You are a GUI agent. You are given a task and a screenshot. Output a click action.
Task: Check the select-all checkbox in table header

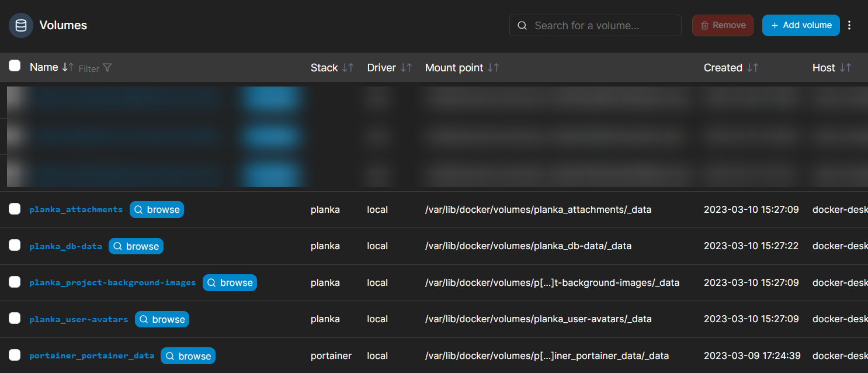point(15,65)
